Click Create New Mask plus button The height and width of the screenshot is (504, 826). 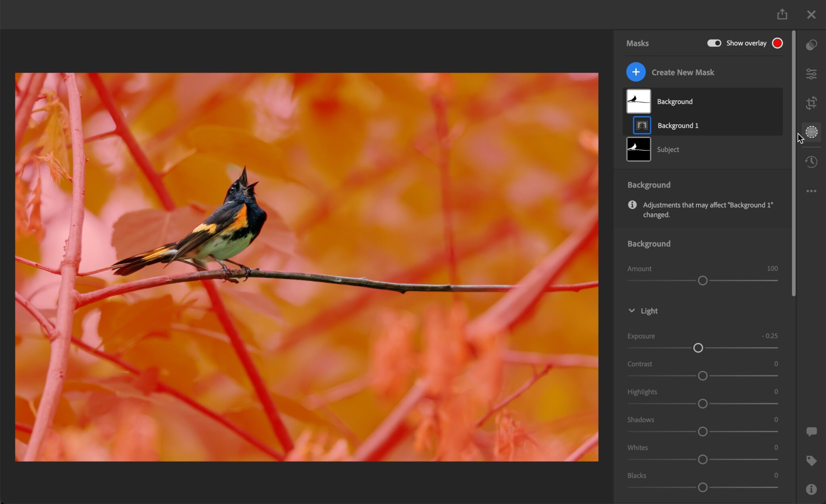(636, 72)
